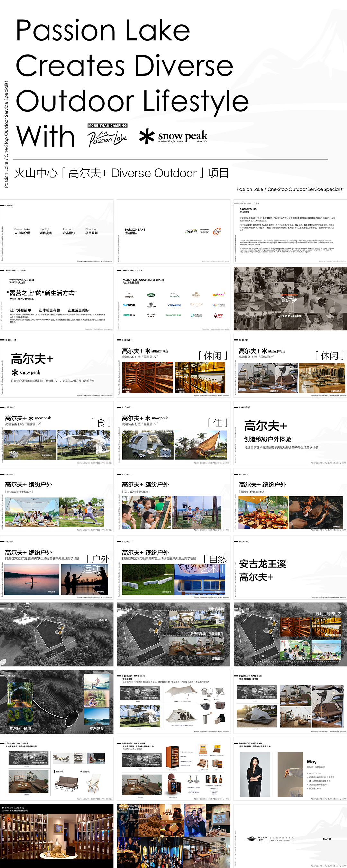Click the Land Rover brand logo
The width and height of the screenshot is (347, 868).
point(151,295)
